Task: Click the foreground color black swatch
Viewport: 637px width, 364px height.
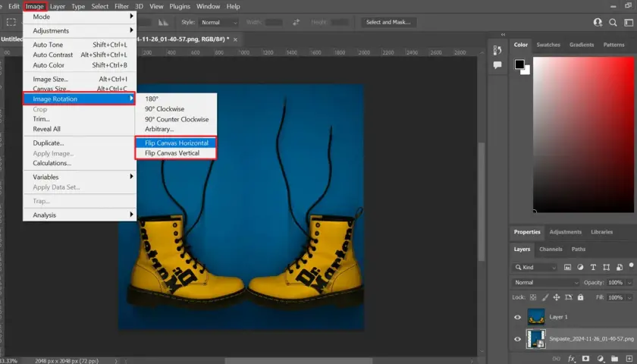Action: 519,64
